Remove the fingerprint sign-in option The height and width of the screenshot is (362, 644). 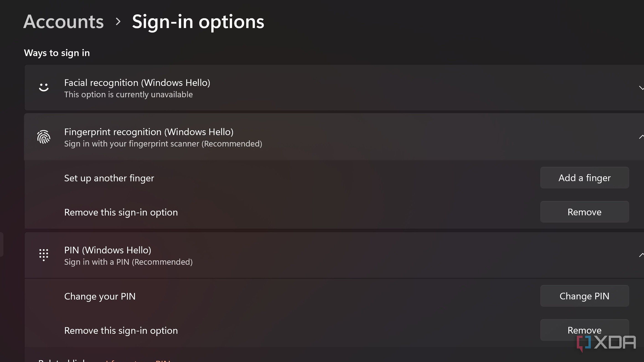pyautogui.click(x=585, y=212)
